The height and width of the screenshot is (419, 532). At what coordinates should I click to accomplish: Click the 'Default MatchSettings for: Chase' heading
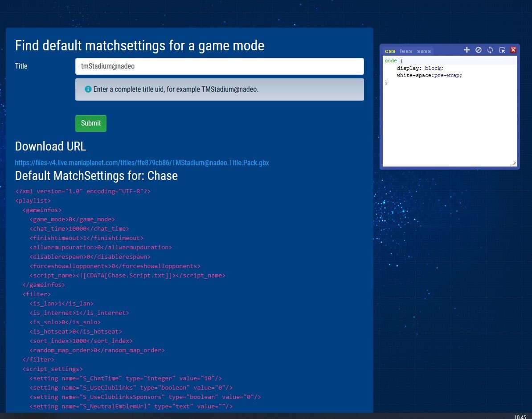(96, 175)
